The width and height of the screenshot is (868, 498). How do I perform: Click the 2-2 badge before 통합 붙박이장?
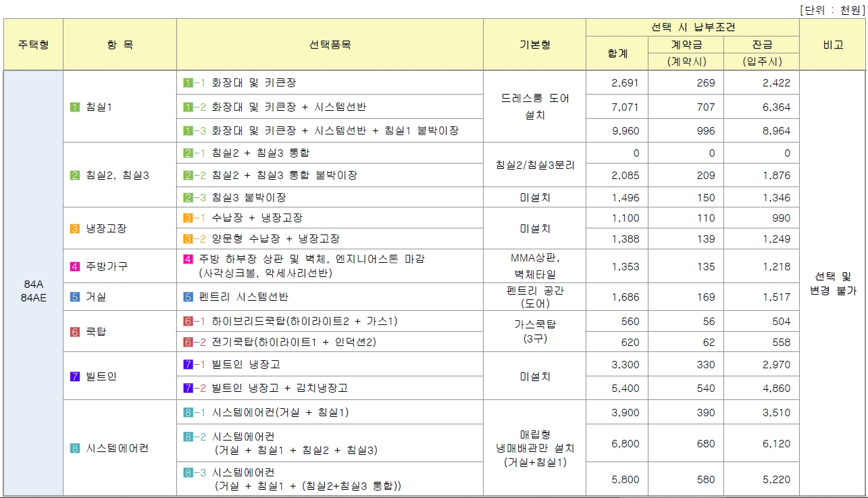[x=195, y=176]
